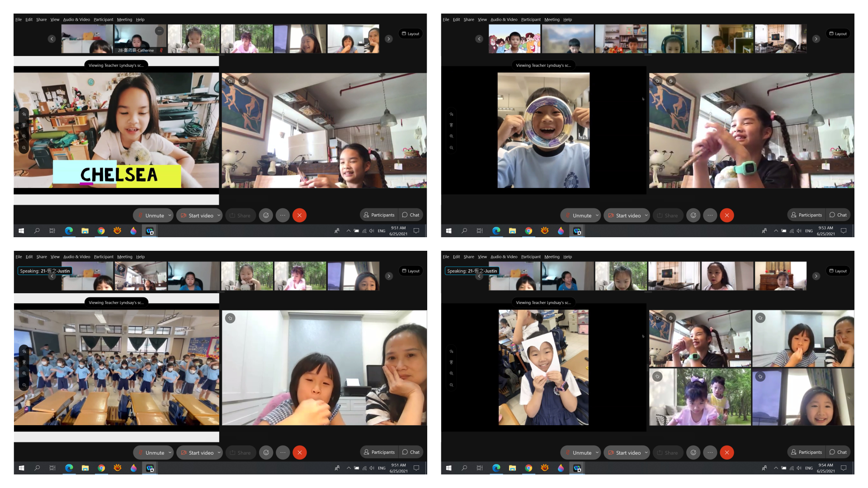The image size is (868, 488).
Task: Open Audio & Video menu in CHELSEA window
Action: click(76, 19)
